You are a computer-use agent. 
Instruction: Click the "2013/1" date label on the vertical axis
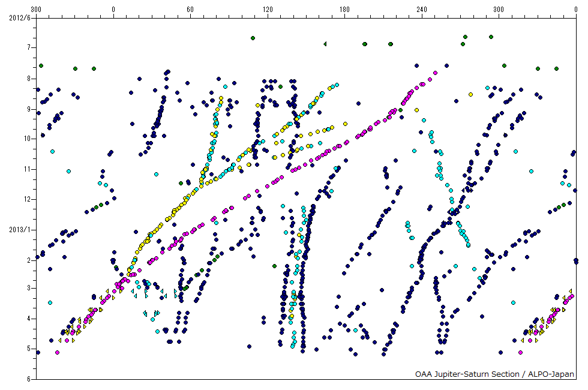(20, 229)
